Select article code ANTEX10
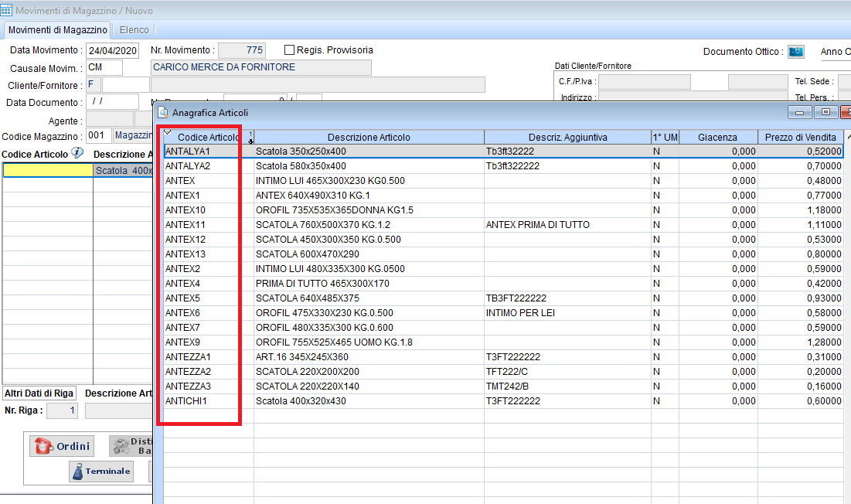This screenshot has height=504, width=851. (185, 210)
